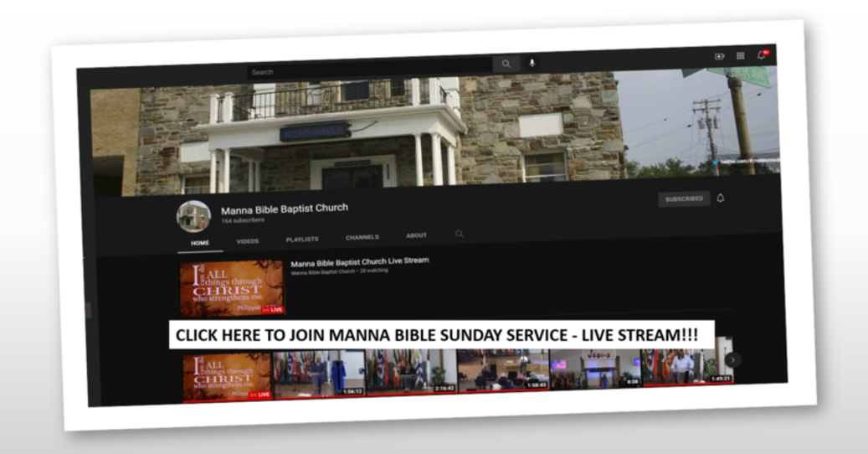This screenshot has height=454, width=868.
Task: Switch to the Channels tab
Action: (x=362, y=237)
